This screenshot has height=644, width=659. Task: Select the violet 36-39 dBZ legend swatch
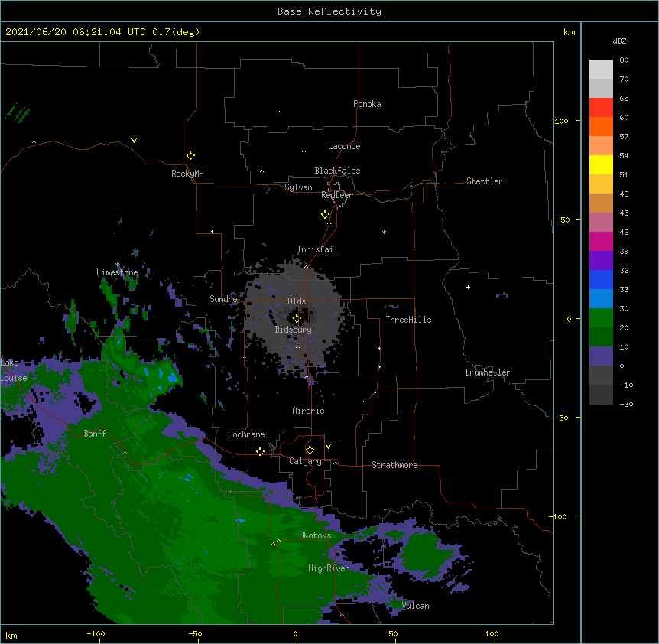(601, 260)
